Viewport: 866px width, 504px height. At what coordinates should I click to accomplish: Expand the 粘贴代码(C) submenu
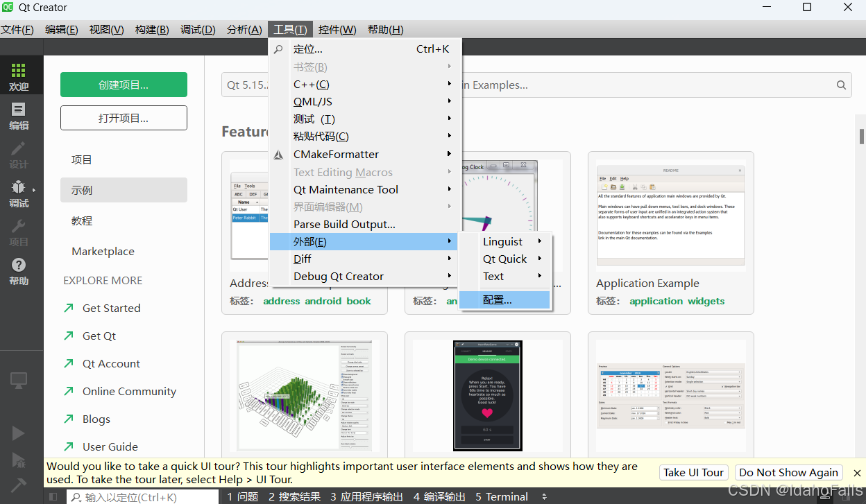(x=365, y=137)
